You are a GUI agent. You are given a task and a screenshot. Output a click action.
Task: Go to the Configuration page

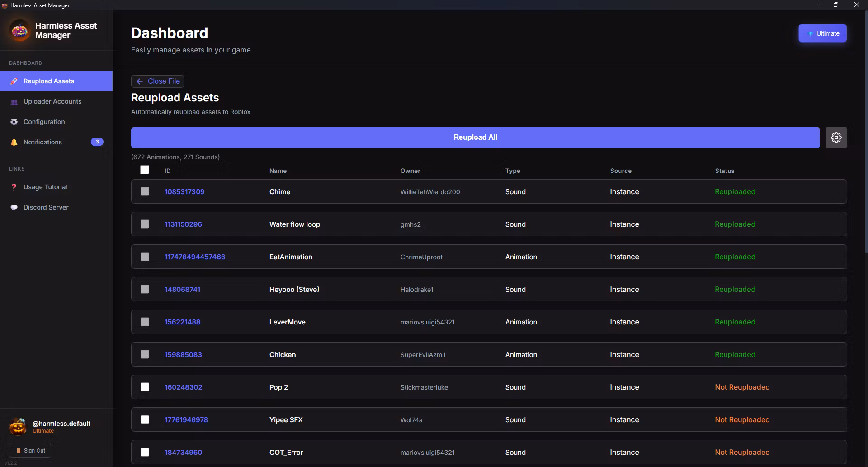[x=44, y=122]
